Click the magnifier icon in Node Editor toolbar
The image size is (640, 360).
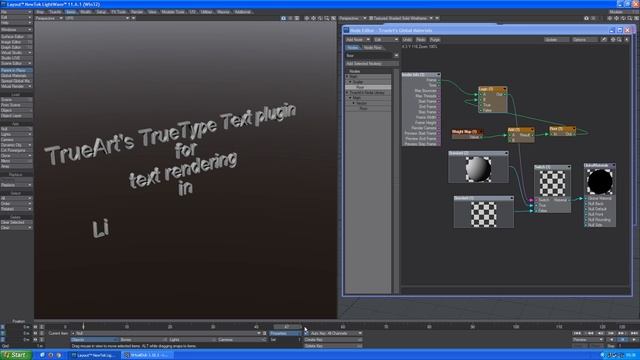coord(619,40)
